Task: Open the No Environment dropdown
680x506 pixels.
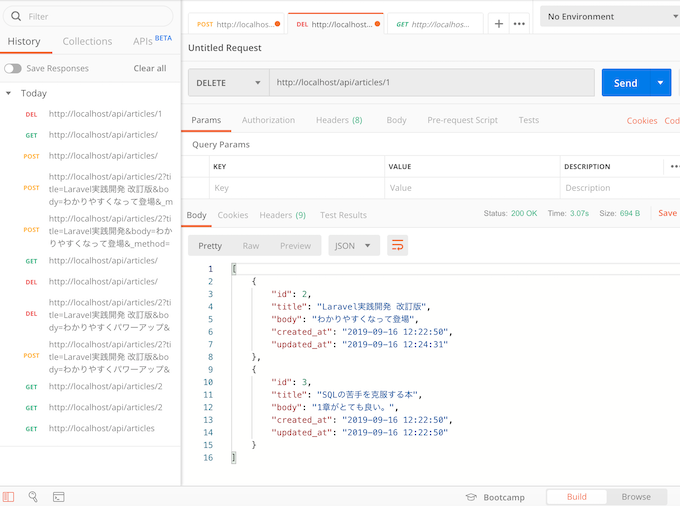Action: 610,16
